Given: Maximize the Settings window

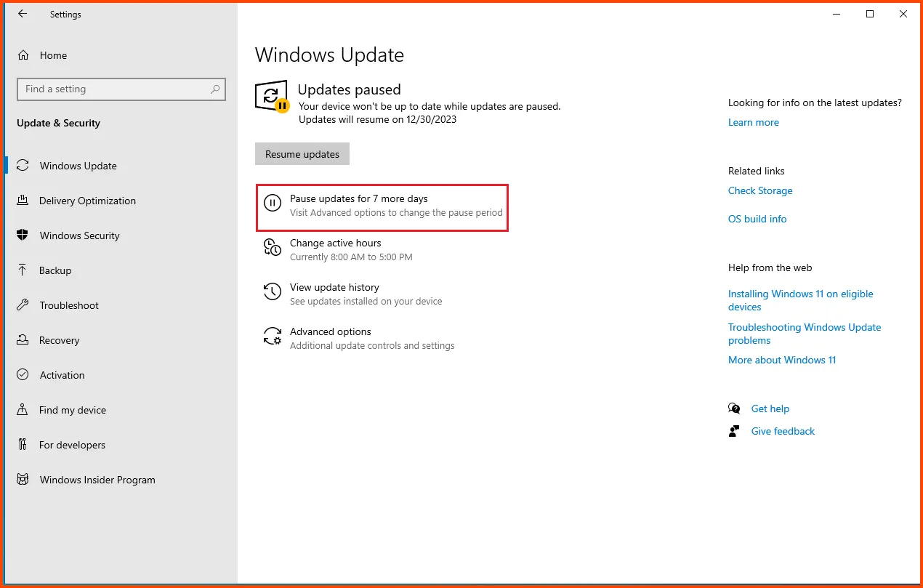Looking at the screenshot, I should click(870, 14).
